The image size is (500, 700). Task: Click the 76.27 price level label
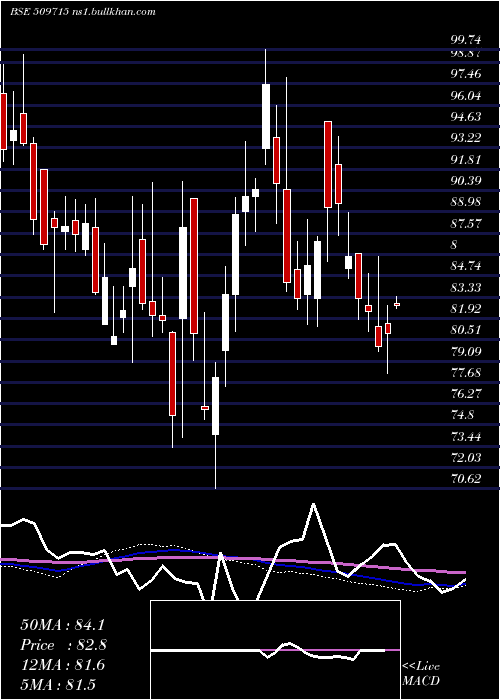pos(466,394)
